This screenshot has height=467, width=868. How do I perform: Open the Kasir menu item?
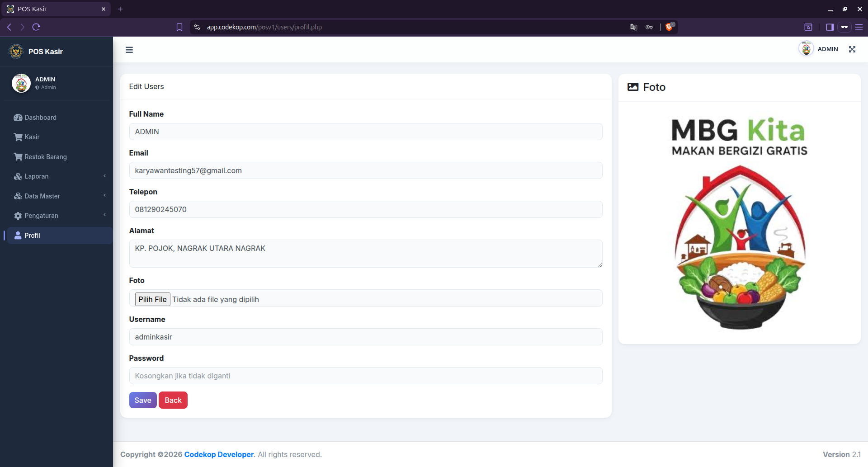pyautogui.click(x=60, y=137)
